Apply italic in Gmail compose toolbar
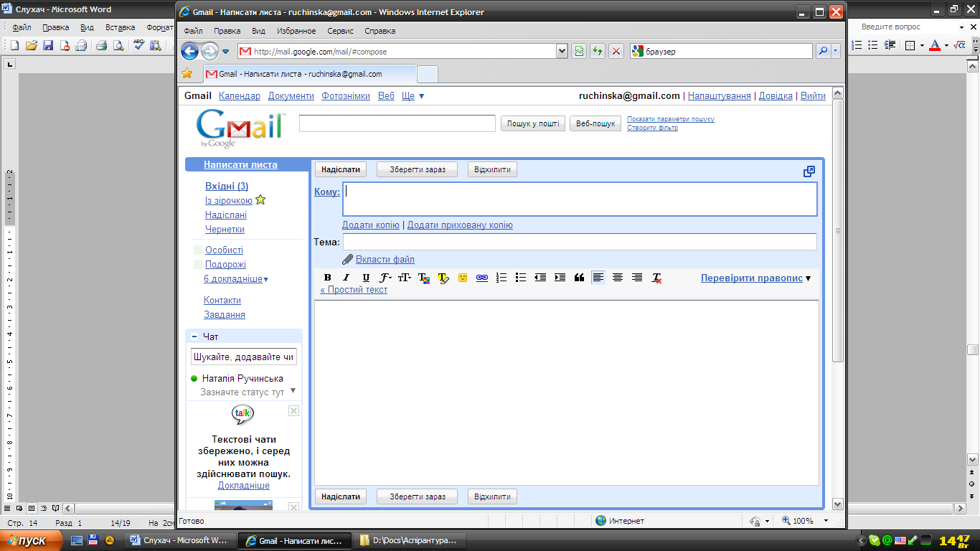Viewport: 980px width, 551px height. click(x=346, y=278)
